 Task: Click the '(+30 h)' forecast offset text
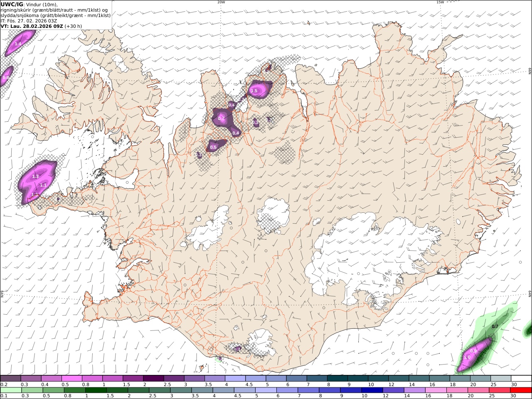pos(73,26)
